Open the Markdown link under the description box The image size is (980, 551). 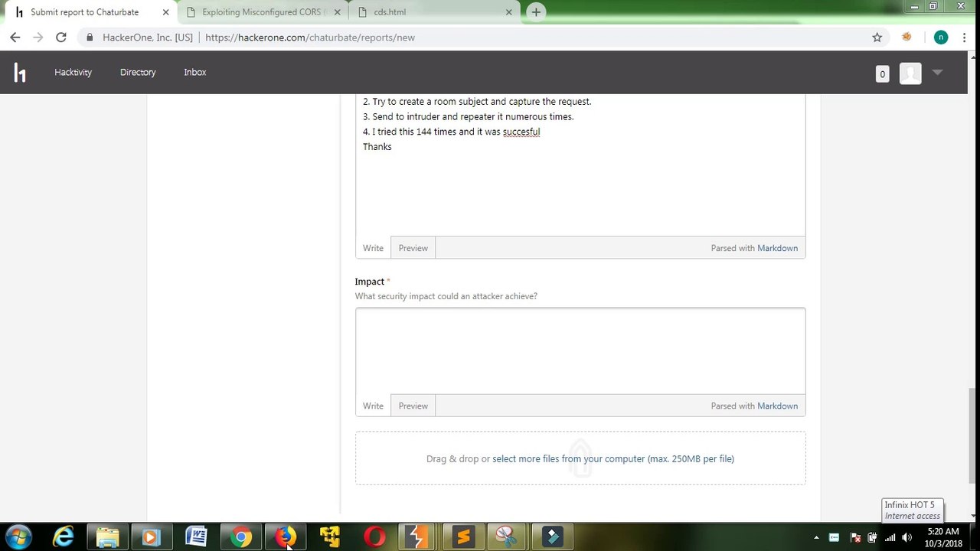(777, 248)
